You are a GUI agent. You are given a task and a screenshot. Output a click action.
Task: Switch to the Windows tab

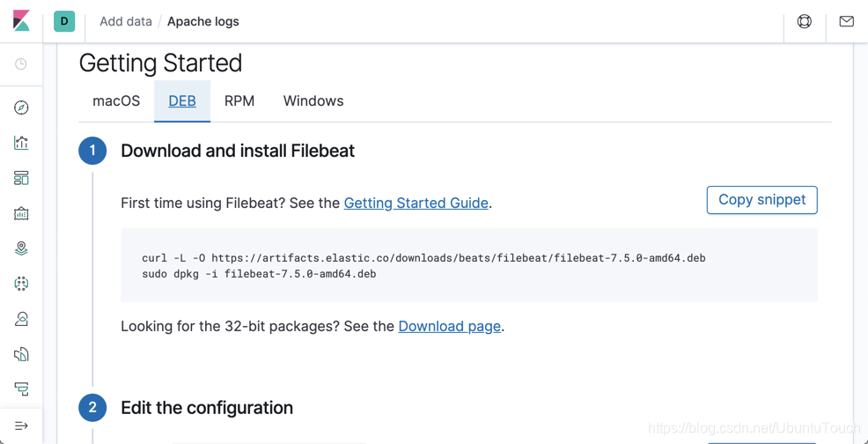pyautogui.click(x=313, y=101)
